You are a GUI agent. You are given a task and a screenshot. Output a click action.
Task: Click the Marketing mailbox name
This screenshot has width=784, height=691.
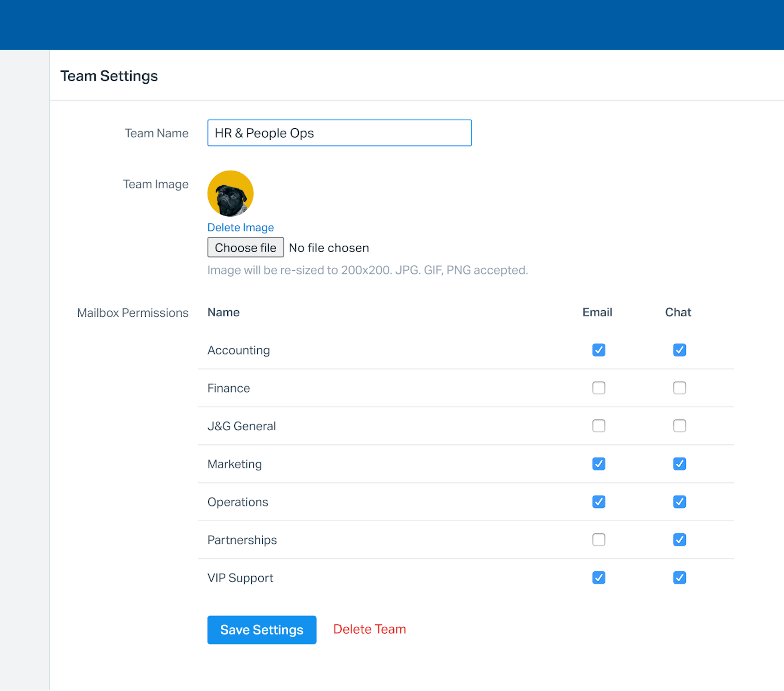click(x=235, y=464)
